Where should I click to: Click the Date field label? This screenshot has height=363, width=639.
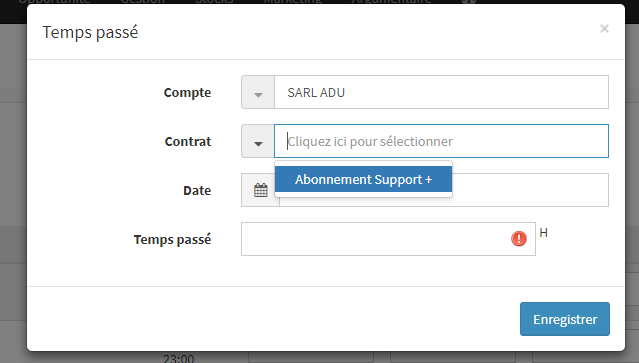tap(197, 190)
